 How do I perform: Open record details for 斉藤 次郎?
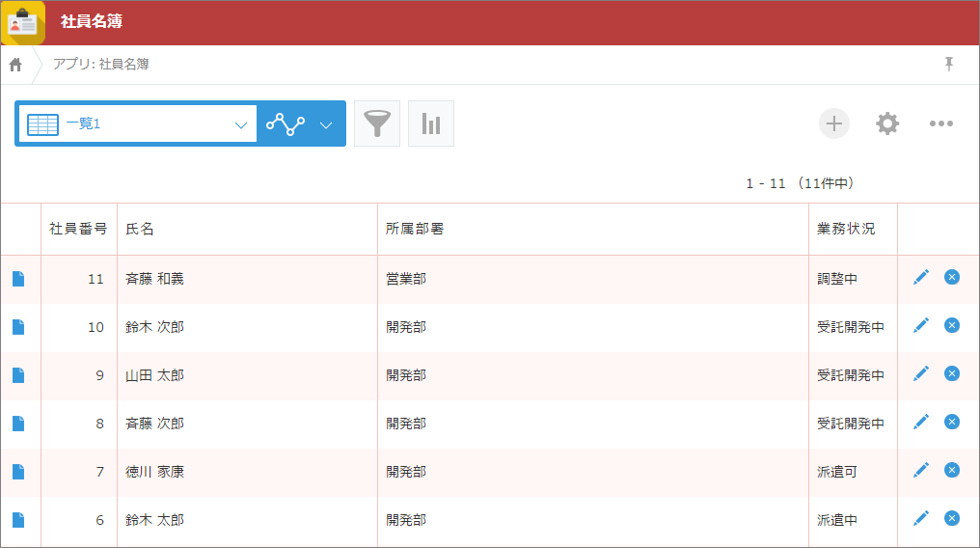tap(18, 424)
